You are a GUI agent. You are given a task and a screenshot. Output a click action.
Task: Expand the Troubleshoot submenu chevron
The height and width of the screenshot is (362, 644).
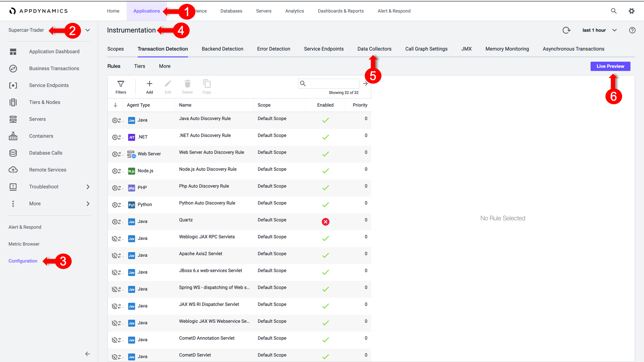click(x=88, y=187)
